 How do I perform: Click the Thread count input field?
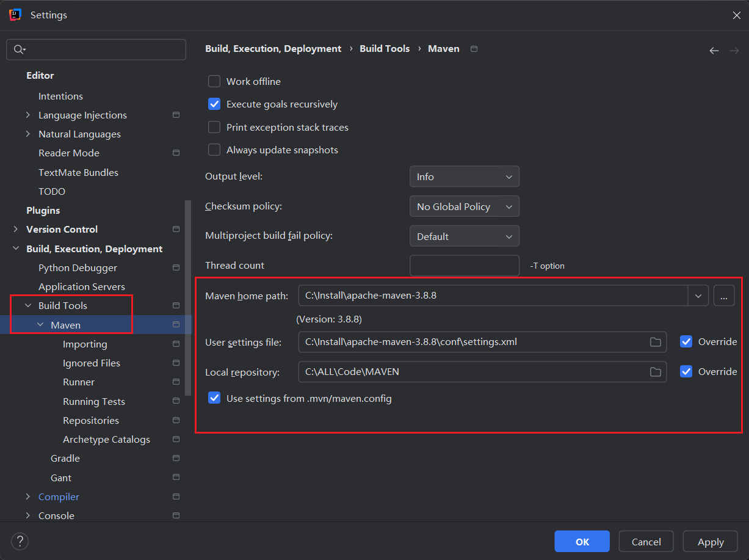pos(465,266)
